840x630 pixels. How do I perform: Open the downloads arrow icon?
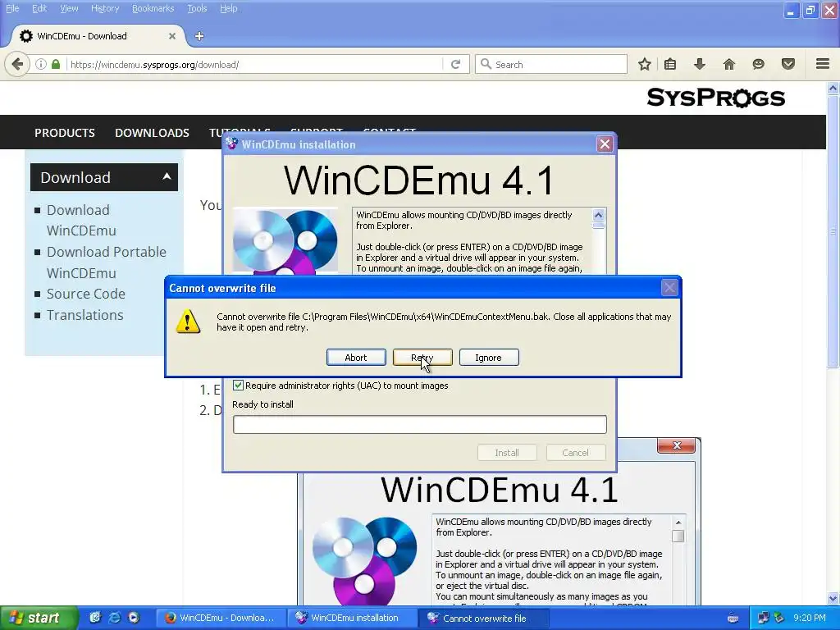[x=699, y=64]
